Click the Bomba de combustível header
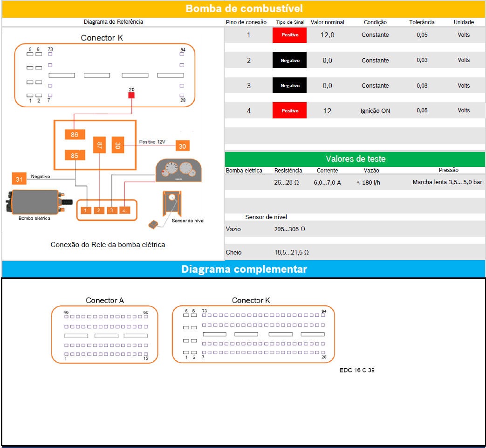This screenshot has height=448, width=486. tap(244, 9)
